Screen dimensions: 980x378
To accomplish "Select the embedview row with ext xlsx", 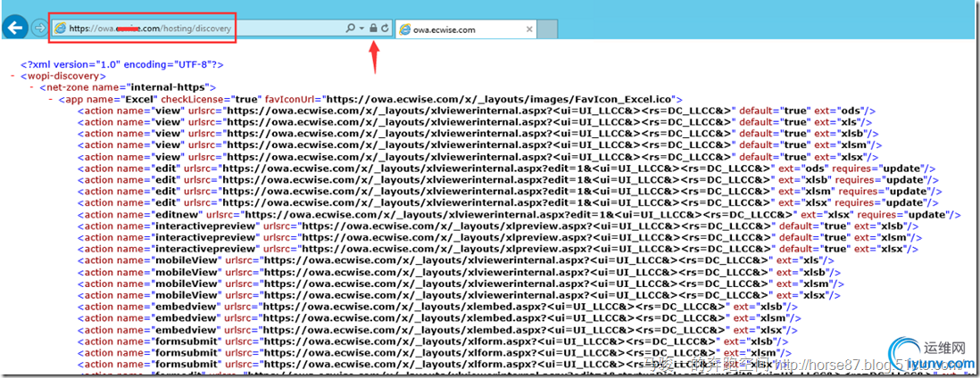I will pos(436,330).
